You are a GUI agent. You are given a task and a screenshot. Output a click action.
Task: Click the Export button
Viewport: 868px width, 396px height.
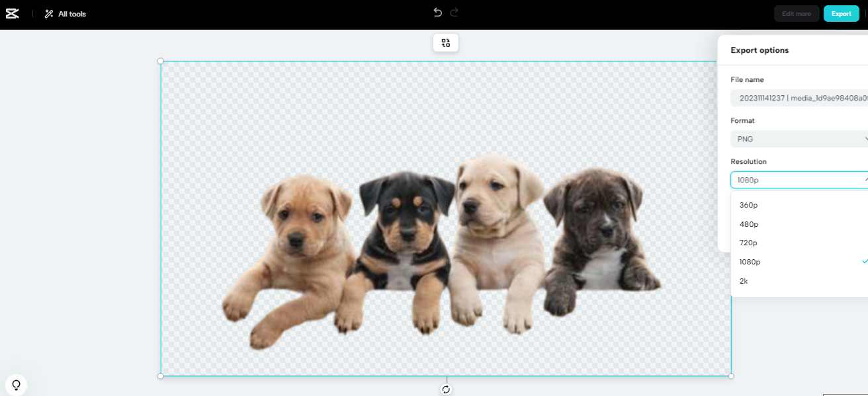841,13
